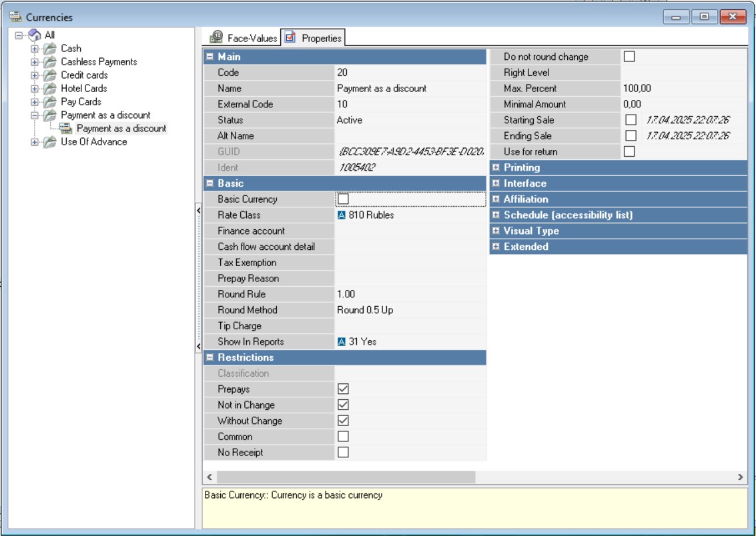756x536 pixels.
Task: Toggle the Use for return checkbox
Action: (x=629, y=152)
